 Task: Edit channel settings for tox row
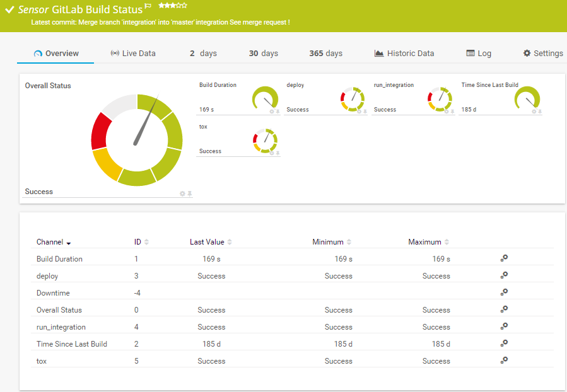(504, 360)
